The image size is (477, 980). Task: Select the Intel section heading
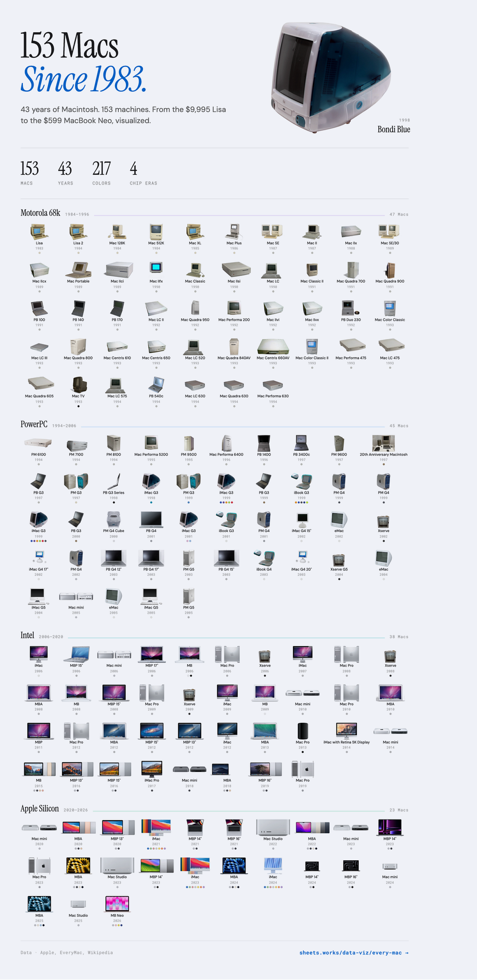coord(27,635)
